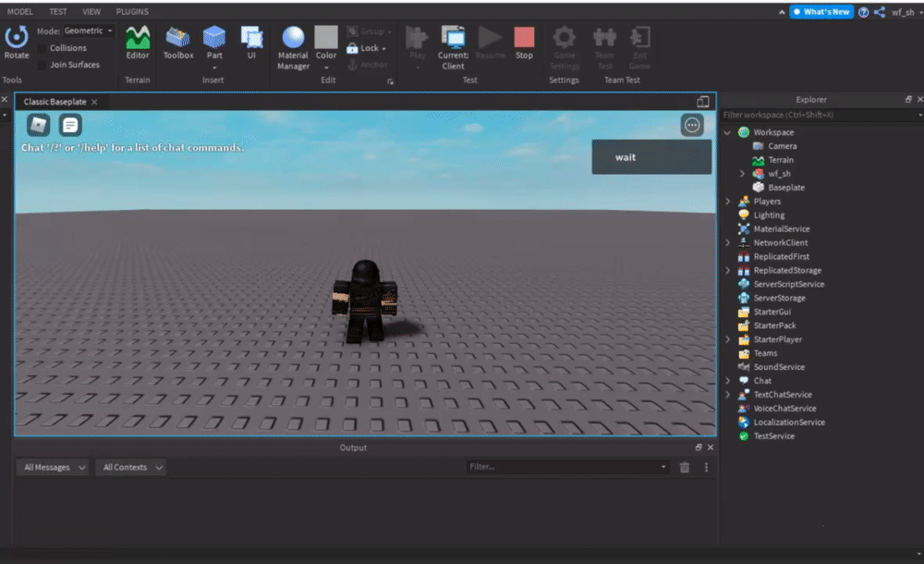Select VoiceChatService in Explorer

tap(784, 409)
